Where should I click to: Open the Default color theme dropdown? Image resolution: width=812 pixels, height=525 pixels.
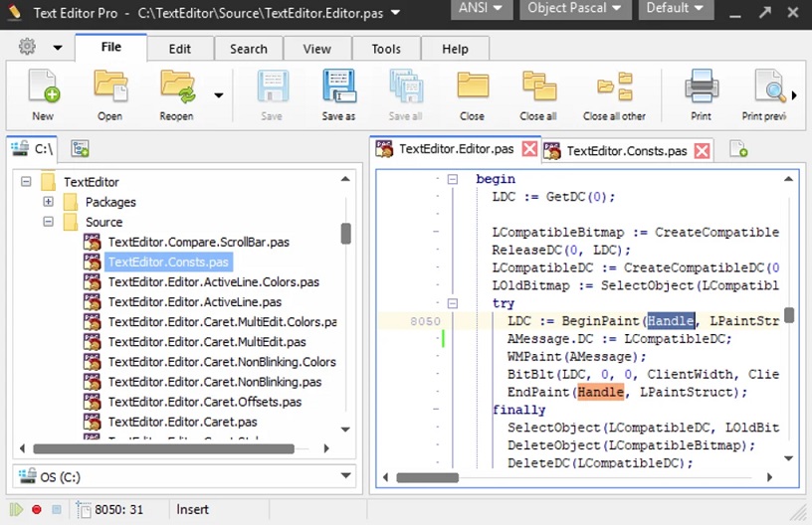pos(676,8)
